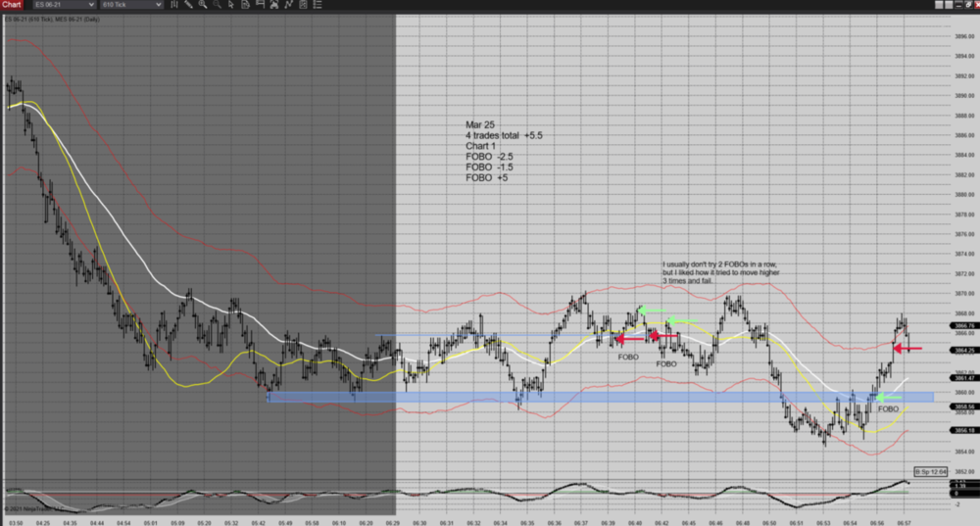Viewport: 980px width, 526px height.
Task: Select the Chart tab
Action: click(12, 5)
